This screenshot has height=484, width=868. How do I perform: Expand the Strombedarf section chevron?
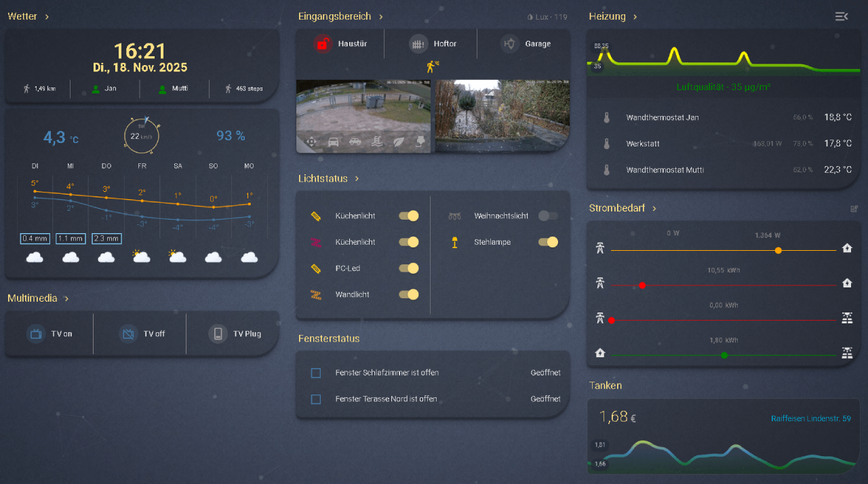click(654, 209)
